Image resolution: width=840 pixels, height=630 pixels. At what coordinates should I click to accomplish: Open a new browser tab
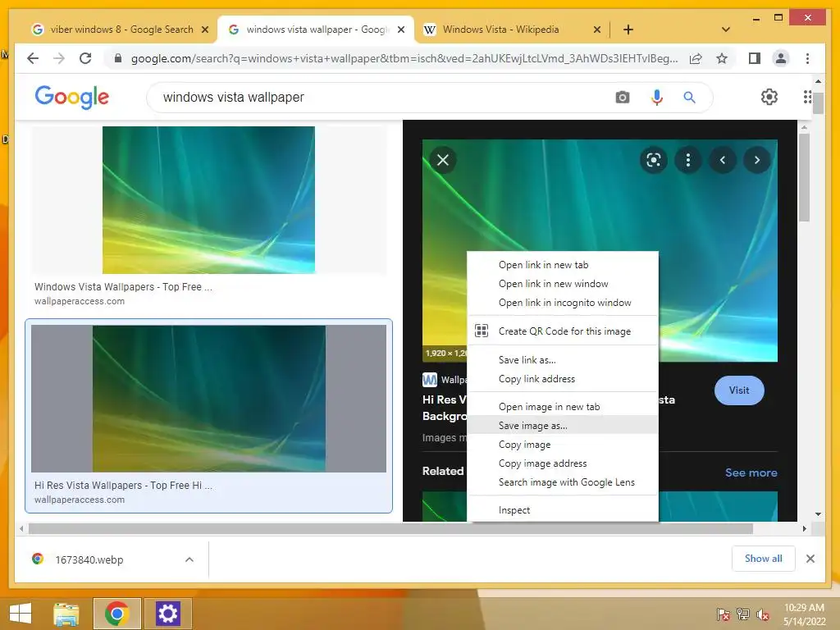pos(628,30)
